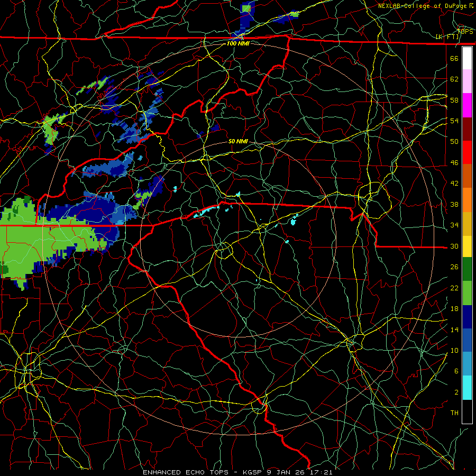Click the 'ENHANCED ECHO TOPS' caption text
Viewport: 476px width, 476px height.
(186, 472)
